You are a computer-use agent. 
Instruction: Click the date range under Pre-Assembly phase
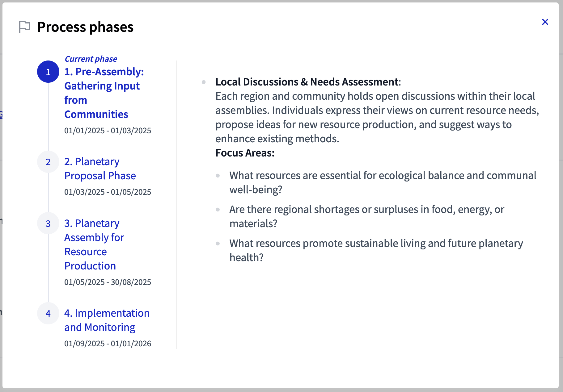click(107, 131)
